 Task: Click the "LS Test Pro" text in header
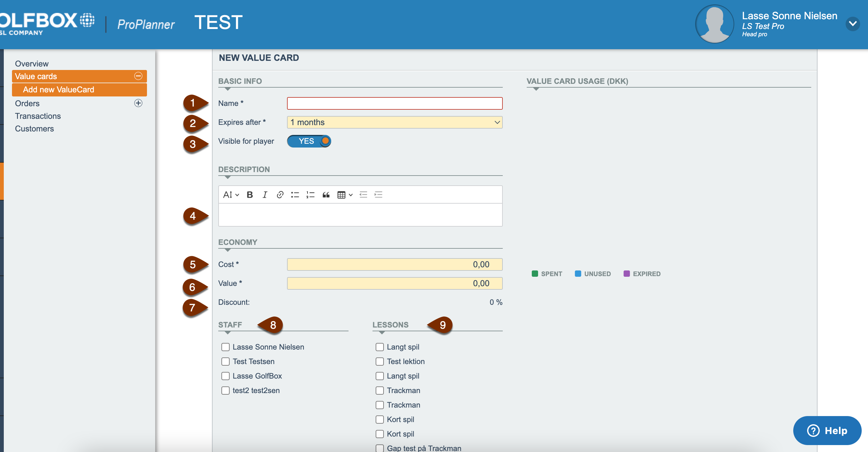point(763,26)
